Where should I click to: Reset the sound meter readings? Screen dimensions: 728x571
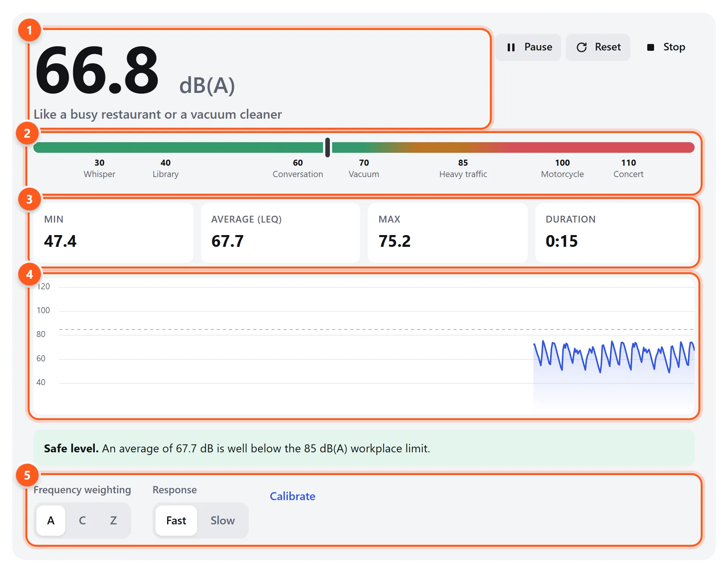[x=598, y=47]
